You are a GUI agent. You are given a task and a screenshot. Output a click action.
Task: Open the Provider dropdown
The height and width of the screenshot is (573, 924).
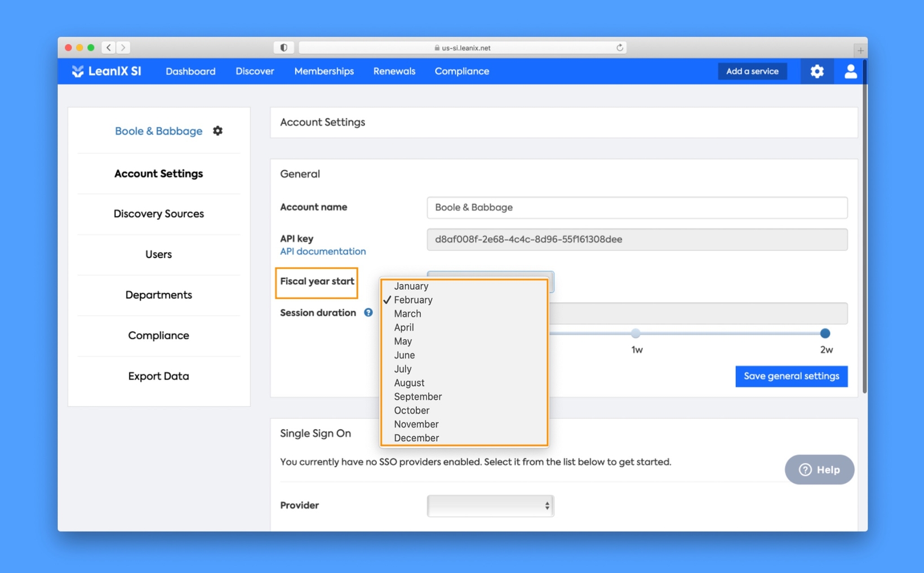tap(490, 506)
